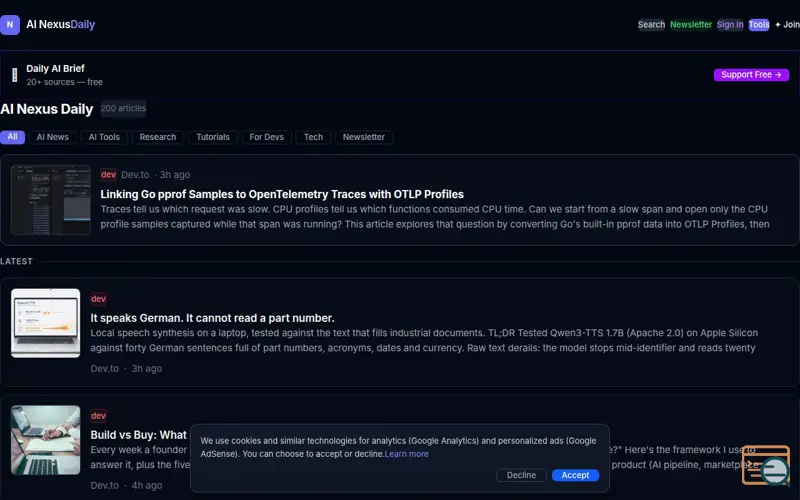
Task: Click the LATEST section label
Action: tap(16, 261)
